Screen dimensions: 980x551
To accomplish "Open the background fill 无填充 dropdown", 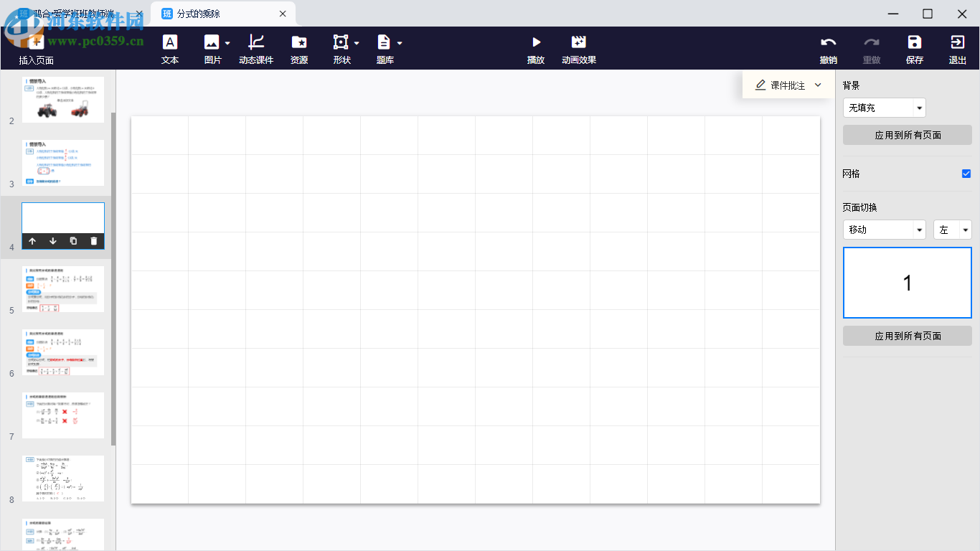I will click(x=885, y=108).
